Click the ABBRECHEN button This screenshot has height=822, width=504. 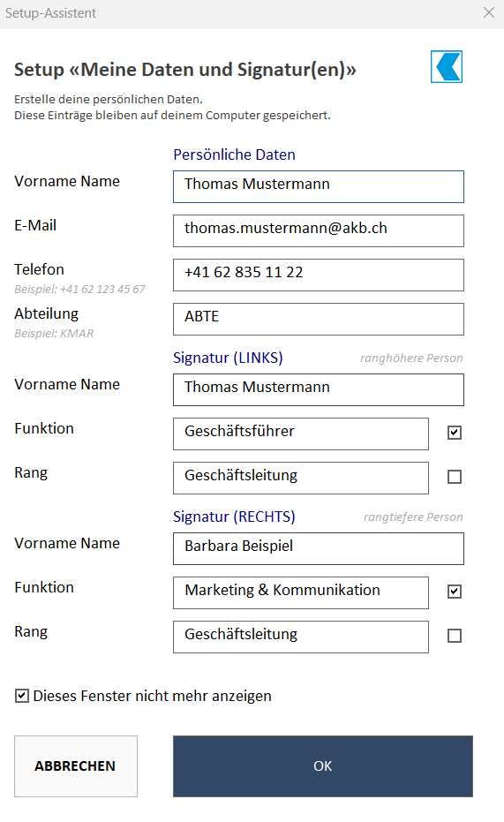(76, 765)
